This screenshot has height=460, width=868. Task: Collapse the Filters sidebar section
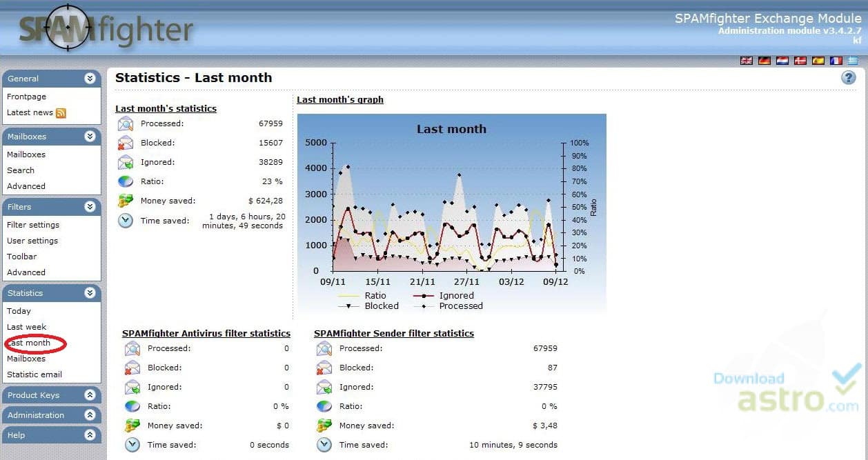(90, 207)
